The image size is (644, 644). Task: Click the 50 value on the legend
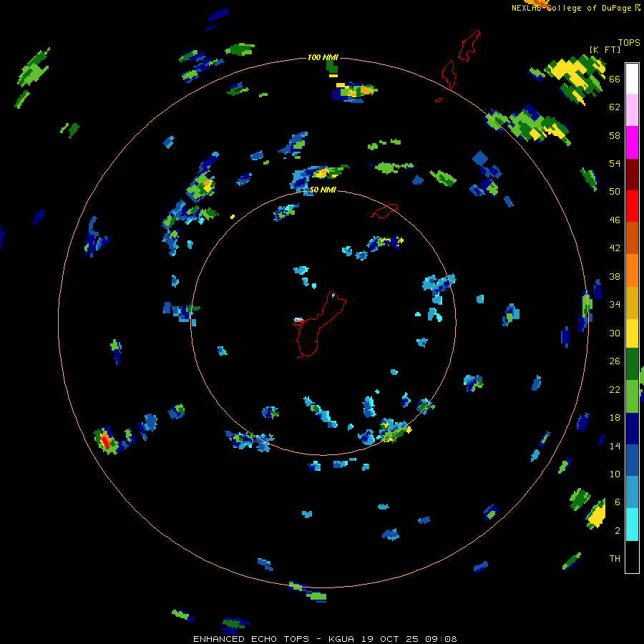tap(615, 192)
